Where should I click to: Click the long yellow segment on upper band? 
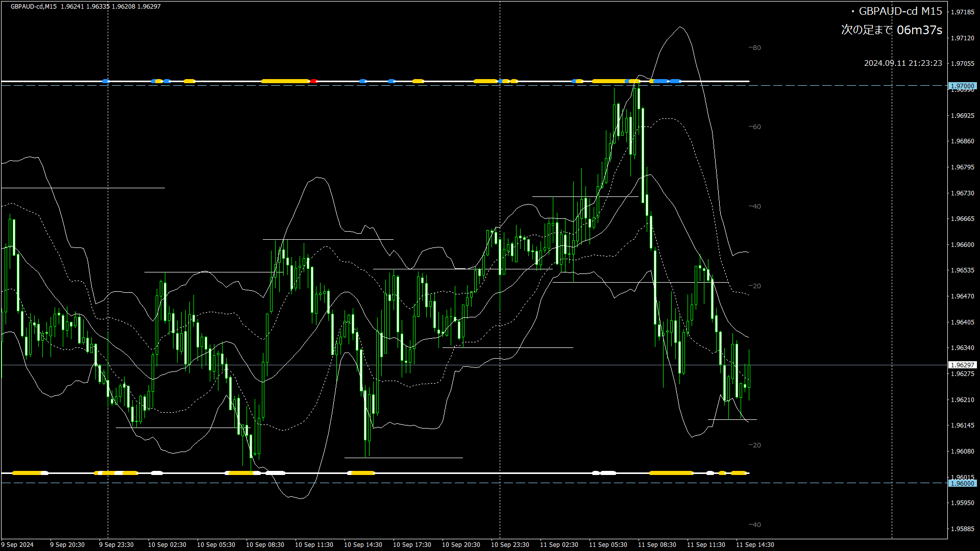[285, 81]
